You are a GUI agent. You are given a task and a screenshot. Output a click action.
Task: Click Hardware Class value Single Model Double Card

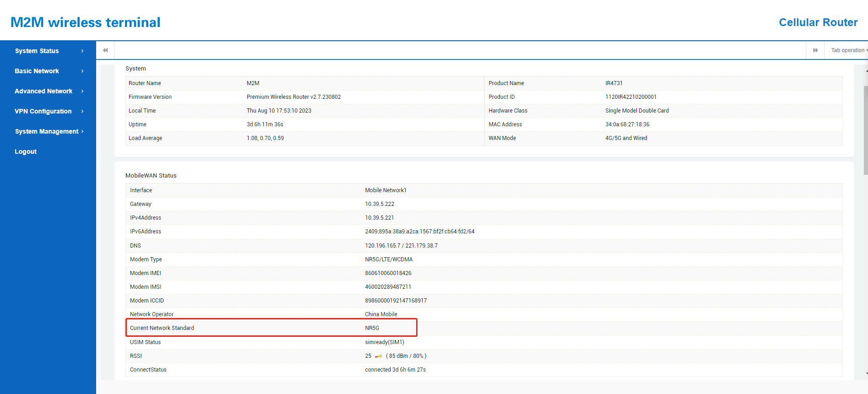[637, 111]
